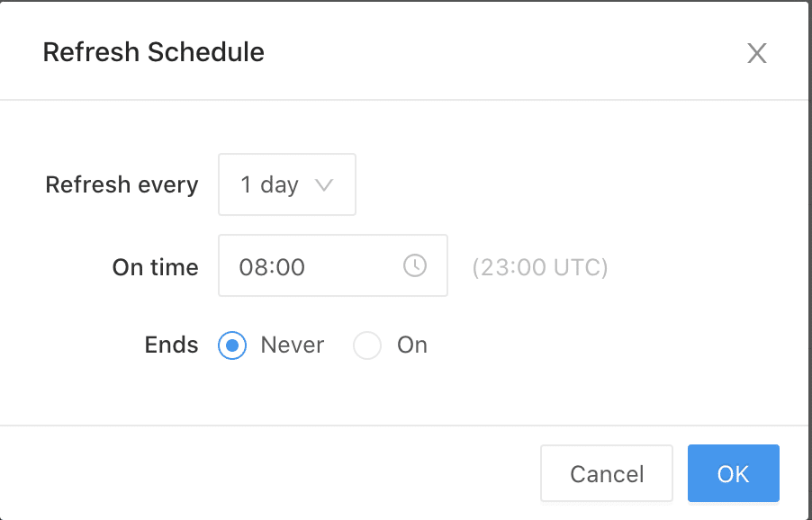The width and height of the screenshot is (812, 520).
Task: Click the 08:00 time input field
Action: coord(311,266)
